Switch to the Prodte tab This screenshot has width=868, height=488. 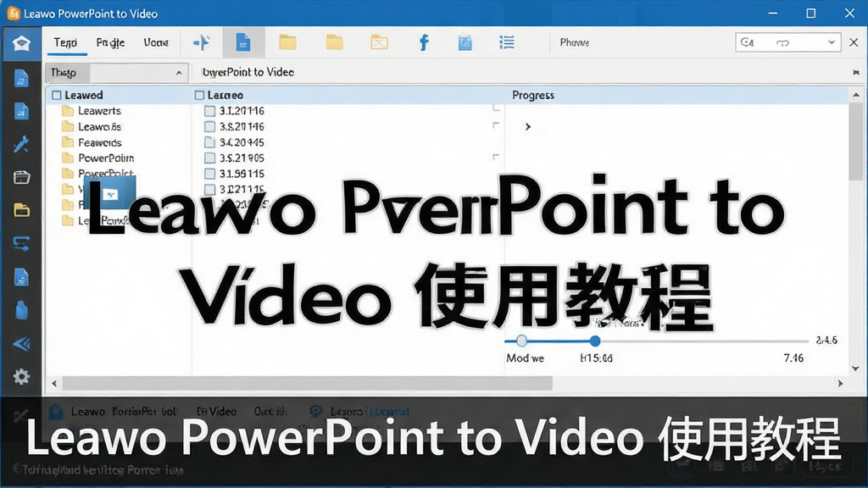(x=110, y=42)
